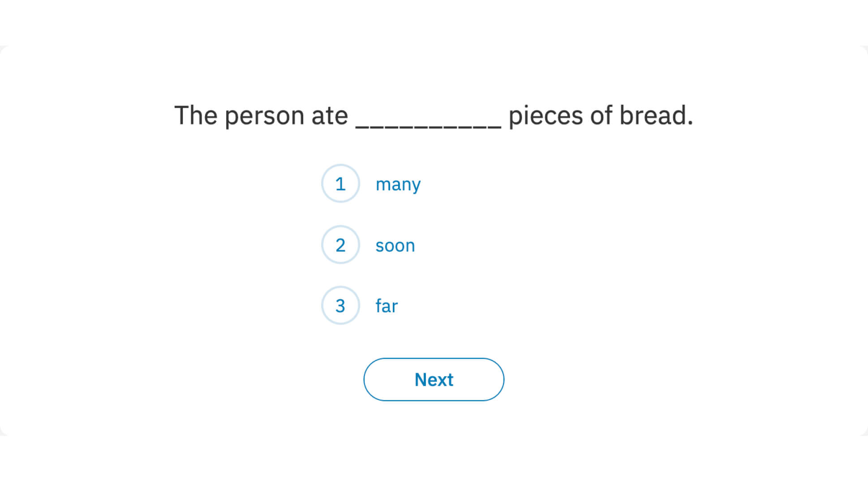Click the circled number 2 marker
Image resolution: width=868 pixels, height=494 pixels.
340,245
